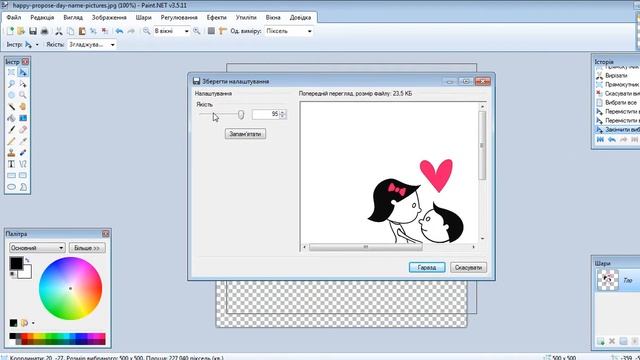Click the Скасувати button in dialog
Viewport: 640px width, 360px height.
pos(468,267)
